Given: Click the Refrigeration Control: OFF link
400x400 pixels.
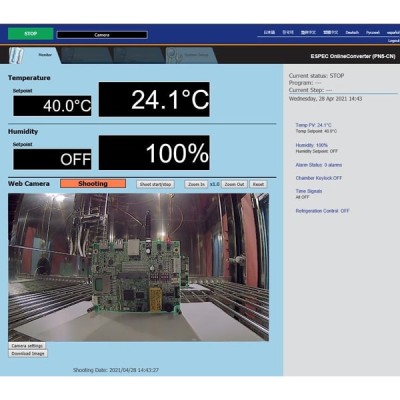Looking at the screenshot, I should coord(322,211).
